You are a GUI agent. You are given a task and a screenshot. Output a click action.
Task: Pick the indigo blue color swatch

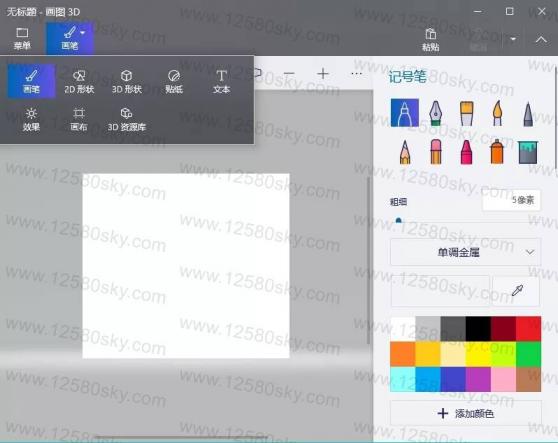click(x=453, y=379)
